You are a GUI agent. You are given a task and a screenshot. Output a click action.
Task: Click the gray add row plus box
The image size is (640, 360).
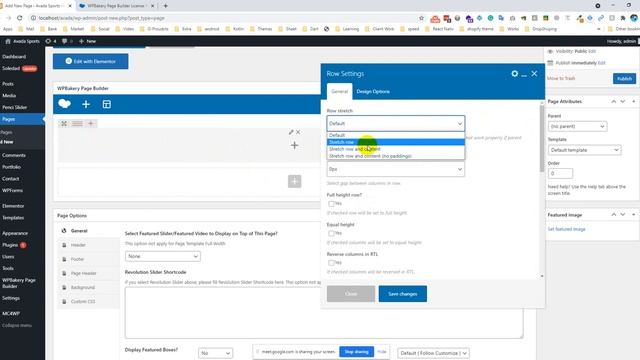coord(294,181)
